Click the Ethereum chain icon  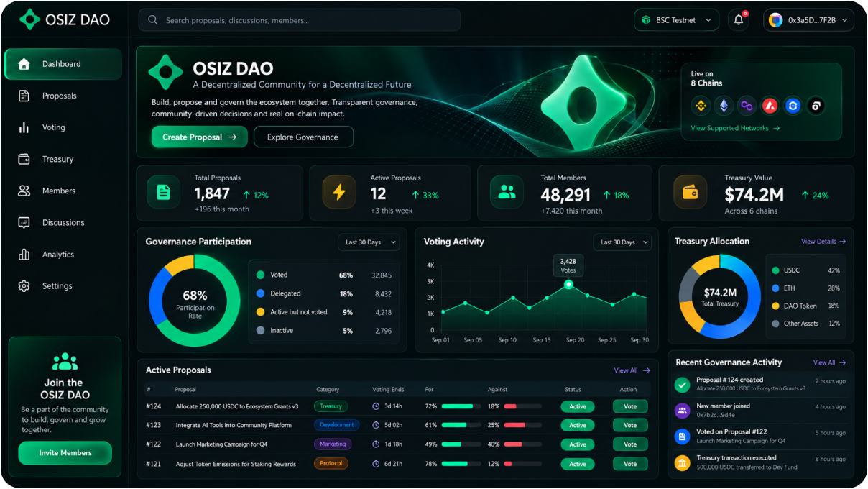click(x=723, y=106)
